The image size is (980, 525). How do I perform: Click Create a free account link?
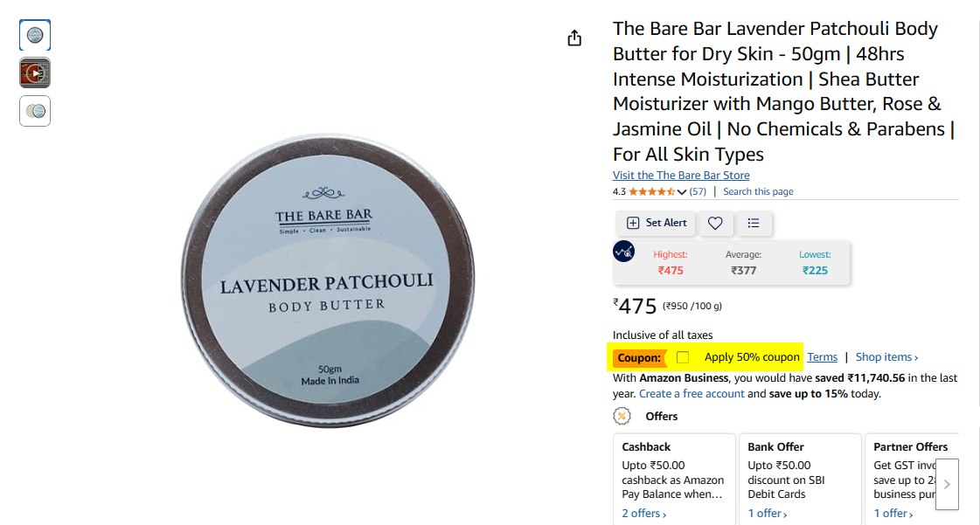coord(692,394)
